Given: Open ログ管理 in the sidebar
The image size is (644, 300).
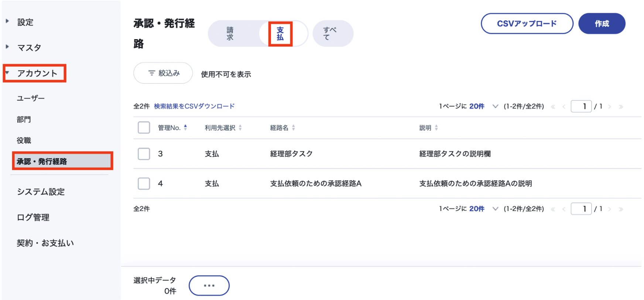Looking at the screenshot, I should tap(33, 217).
